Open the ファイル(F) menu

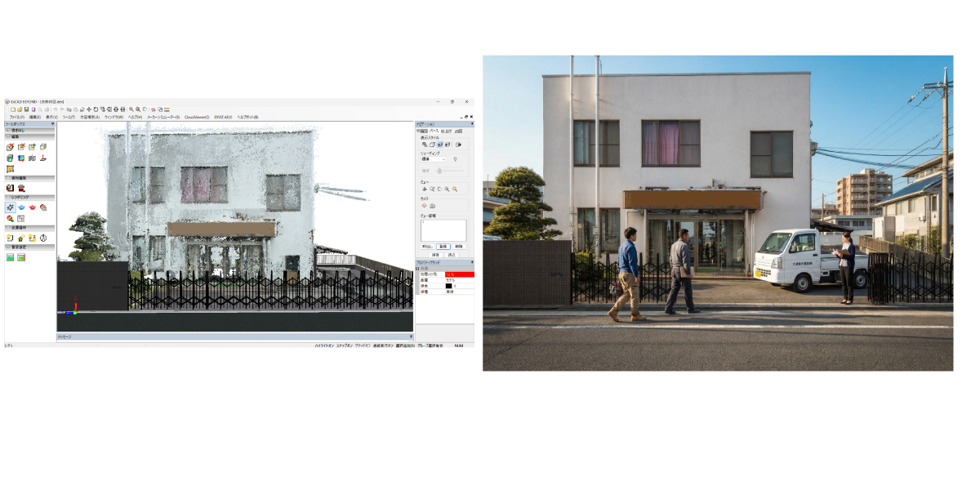(16, 117)
